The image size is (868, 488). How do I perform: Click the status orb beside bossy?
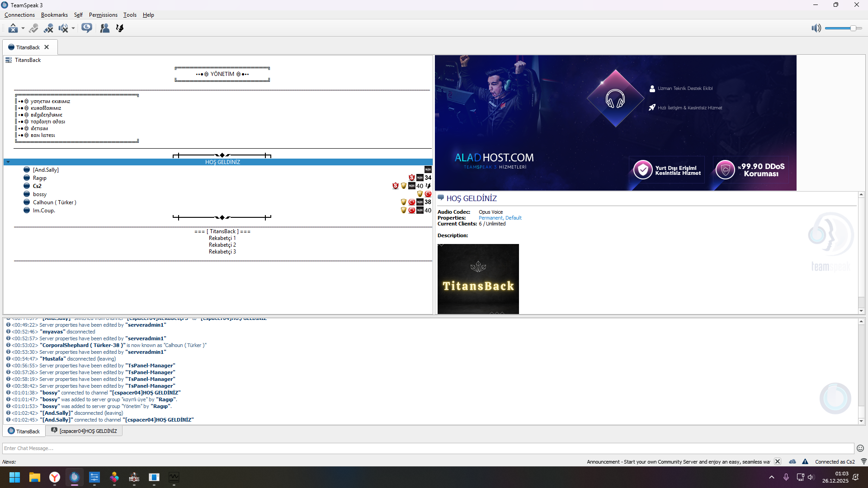tap(27, 194)
